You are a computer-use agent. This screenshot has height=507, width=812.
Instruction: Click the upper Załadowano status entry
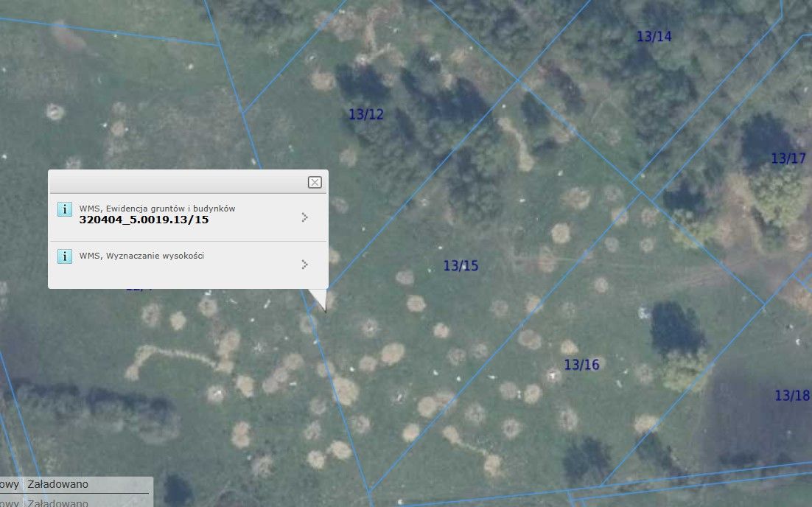click(x=57, y=484)
